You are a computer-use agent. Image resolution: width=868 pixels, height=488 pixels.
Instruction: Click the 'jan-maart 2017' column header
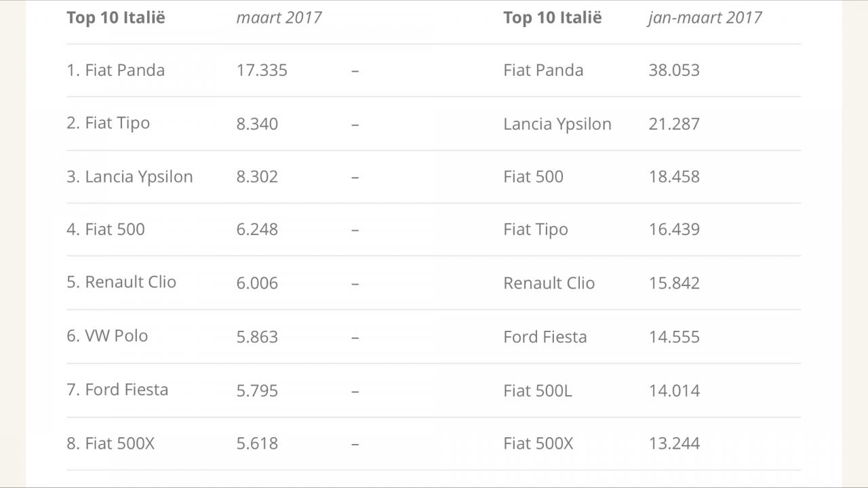tap(705, 18)
